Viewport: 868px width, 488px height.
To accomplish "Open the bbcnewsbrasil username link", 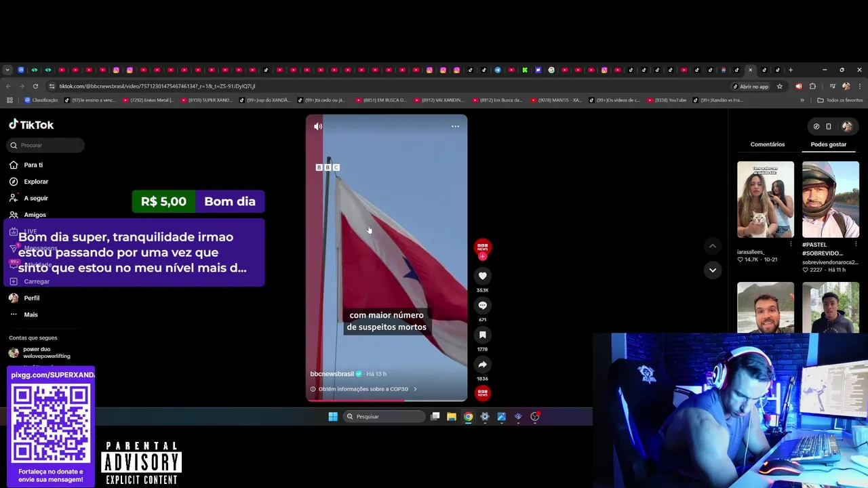I will tap(332, 374).
